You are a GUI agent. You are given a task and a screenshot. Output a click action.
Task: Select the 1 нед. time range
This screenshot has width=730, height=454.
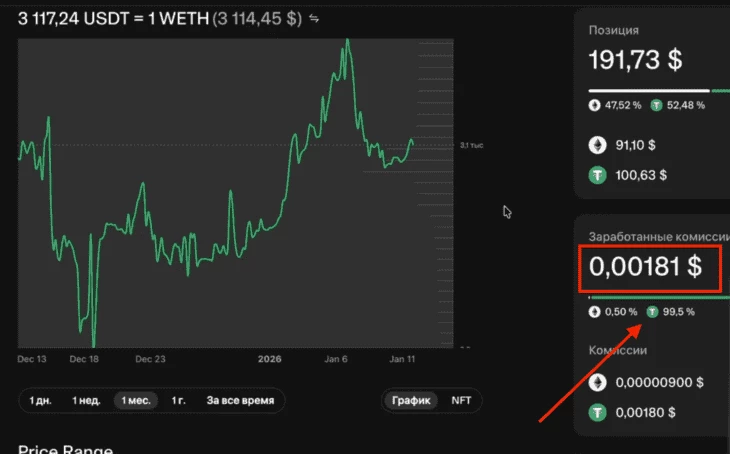click(86, 400)
